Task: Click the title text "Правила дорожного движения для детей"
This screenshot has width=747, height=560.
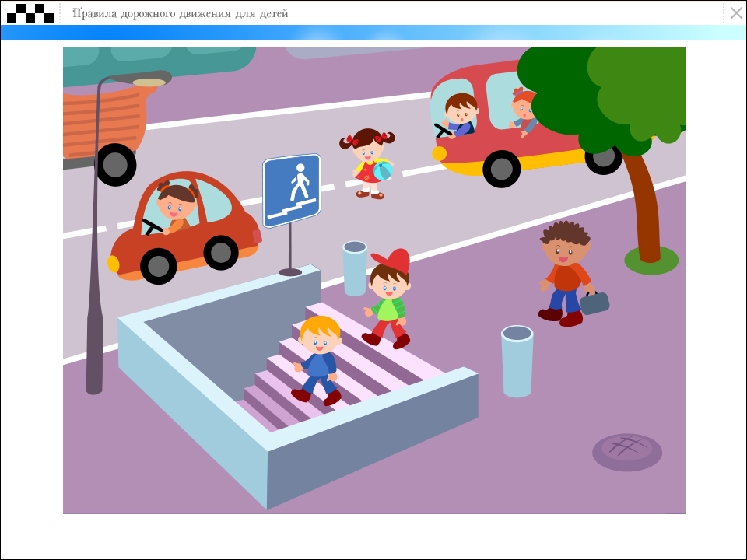Action: click(180, 13)
